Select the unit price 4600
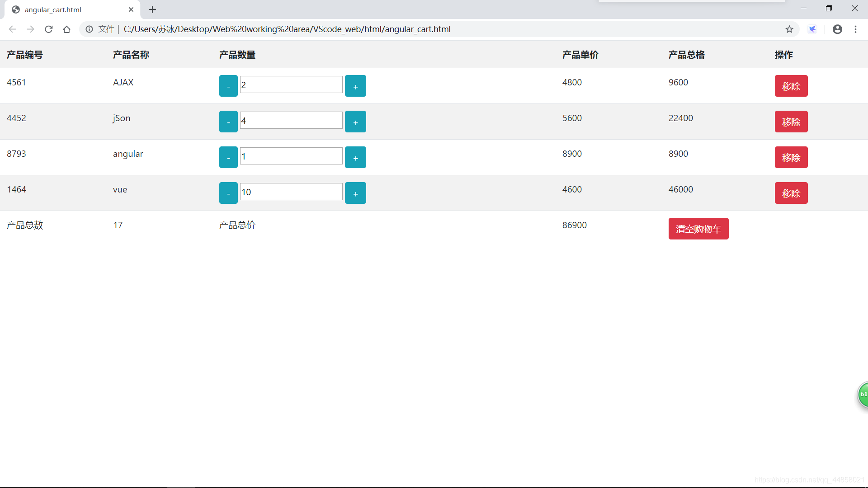868x488 pixels. tap(572, 189)
